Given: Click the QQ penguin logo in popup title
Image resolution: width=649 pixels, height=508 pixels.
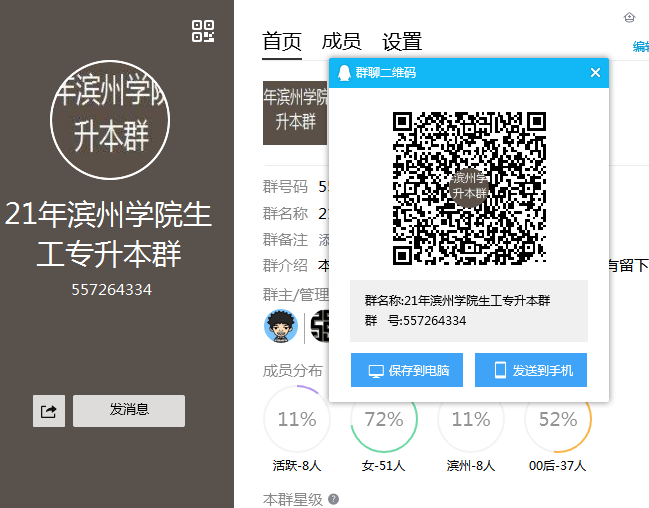Looking at the screenshot, I should click(344, 73).
